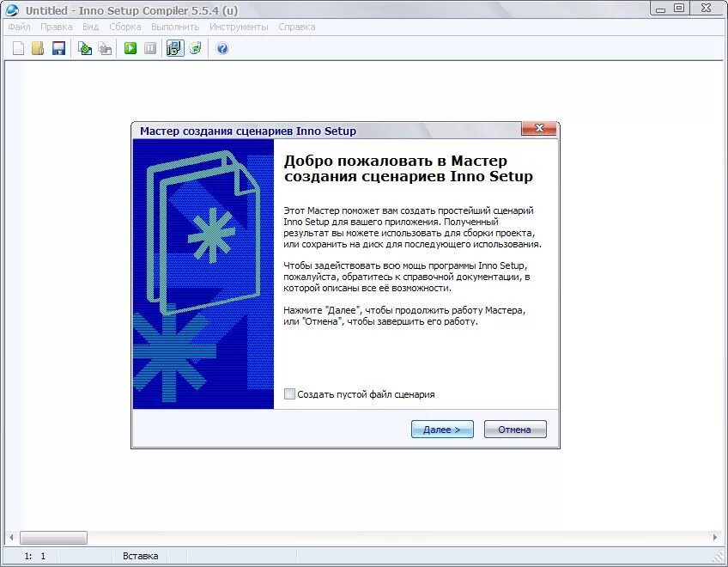Click the Отмена button
Viewport: 728px width, 567px height.
515,430
